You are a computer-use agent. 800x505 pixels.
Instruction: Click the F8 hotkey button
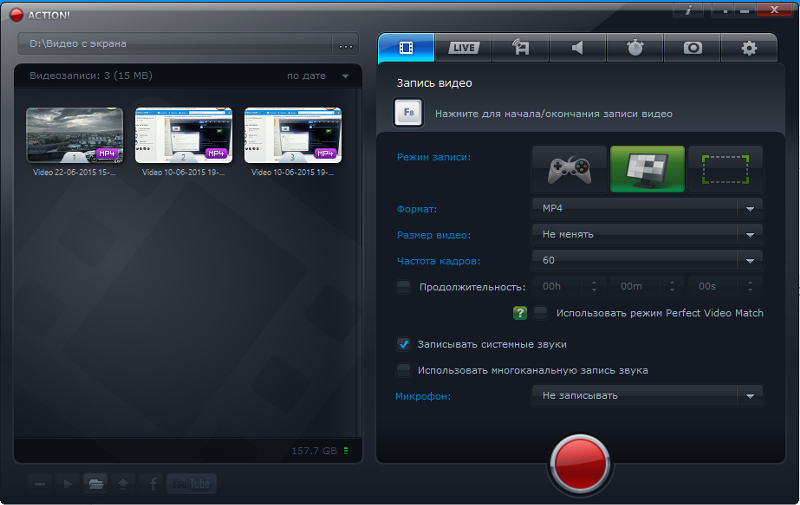coord(408,113)
